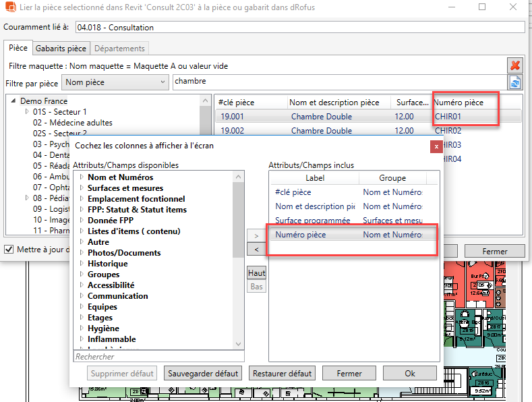Click 'Restaurer défaut' button
The width and height of the screenshot is (532, 402).
(x=282, y=374)
